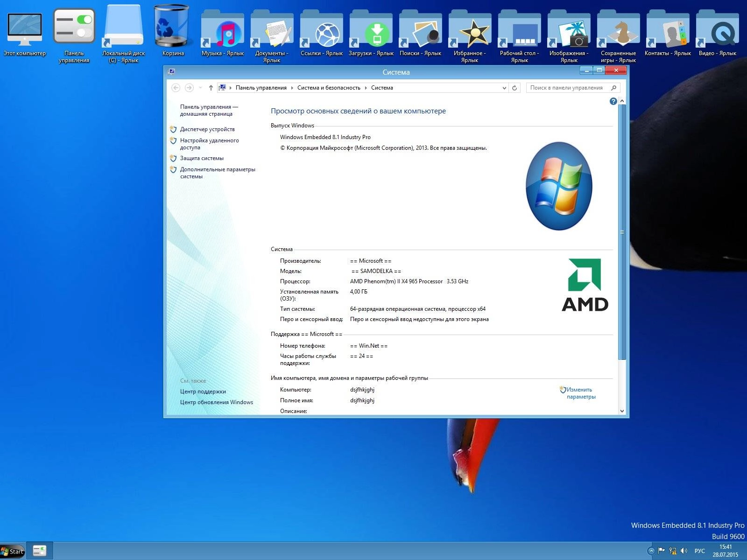Click 'Изменить параметры' link
Viewport: 747px width, 560px height.
point(581,393)
